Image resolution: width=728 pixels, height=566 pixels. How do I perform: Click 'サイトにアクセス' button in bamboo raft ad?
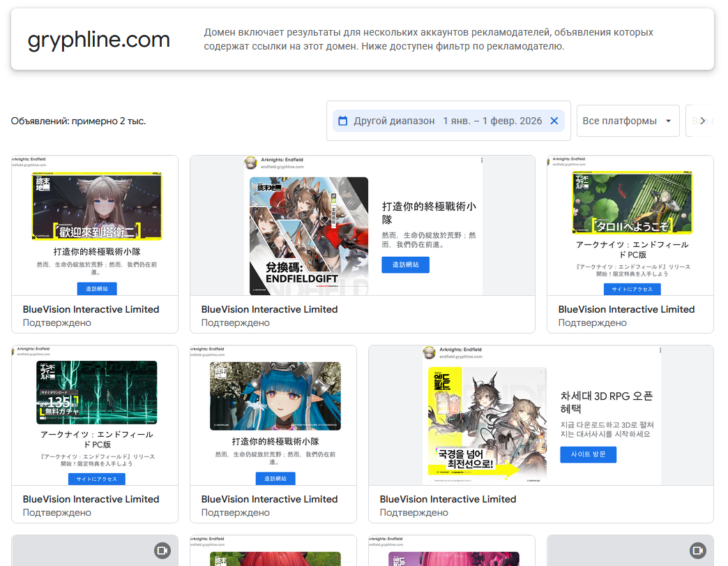coord(632,289)
